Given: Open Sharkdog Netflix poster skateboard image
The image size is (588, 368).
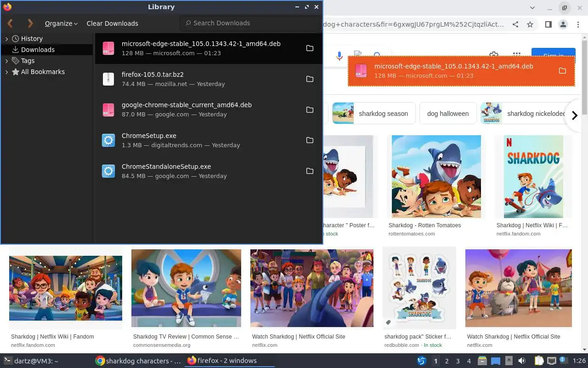Looking at the screenshot, I should (x=533, y=177).
